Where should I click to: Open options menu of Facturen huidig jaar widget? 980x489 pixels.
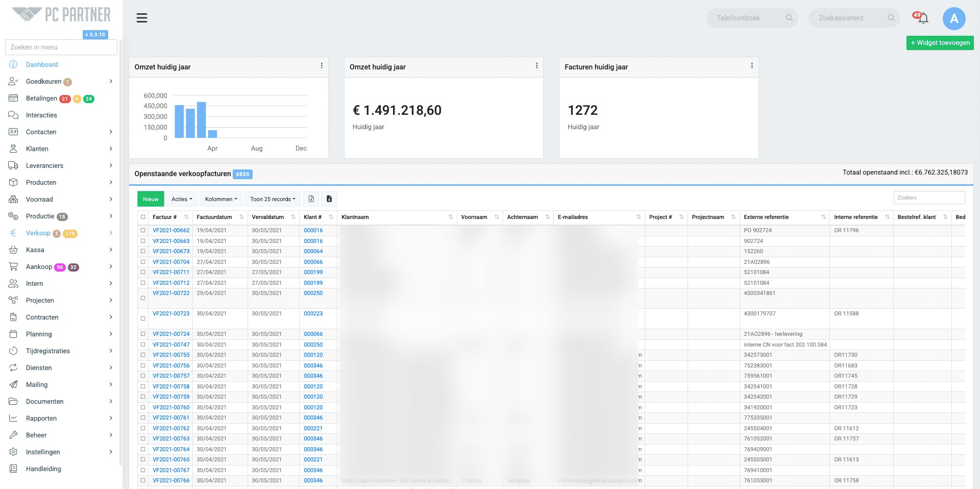coord(752,66)
